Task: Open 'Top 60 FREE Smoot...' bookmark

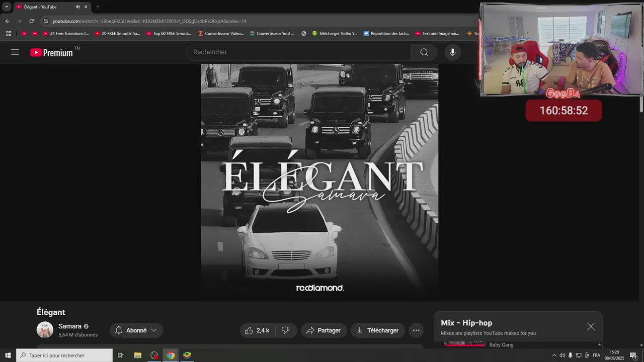Action: 169,34
